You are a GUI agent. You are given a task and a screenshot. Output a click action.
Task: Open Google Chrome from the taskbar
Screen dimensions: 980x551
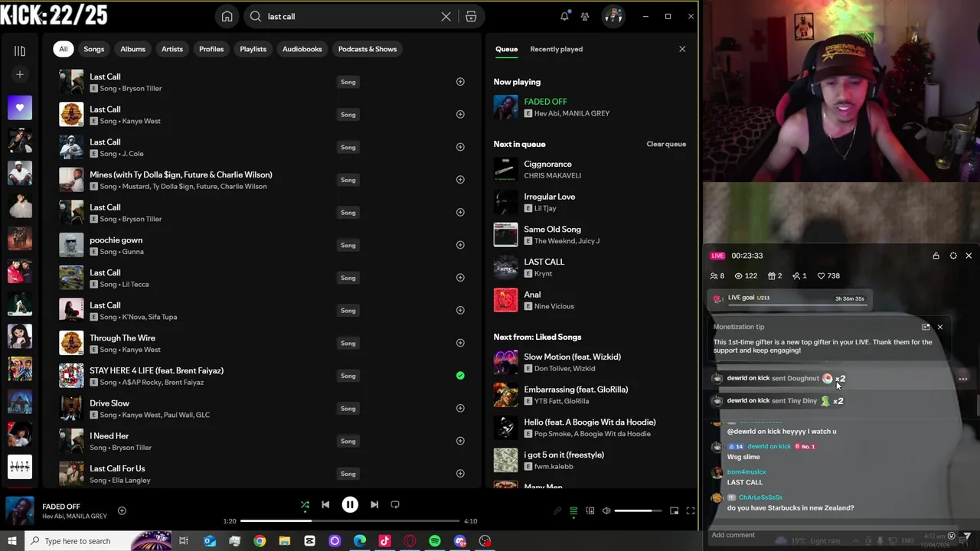point(260,541)
